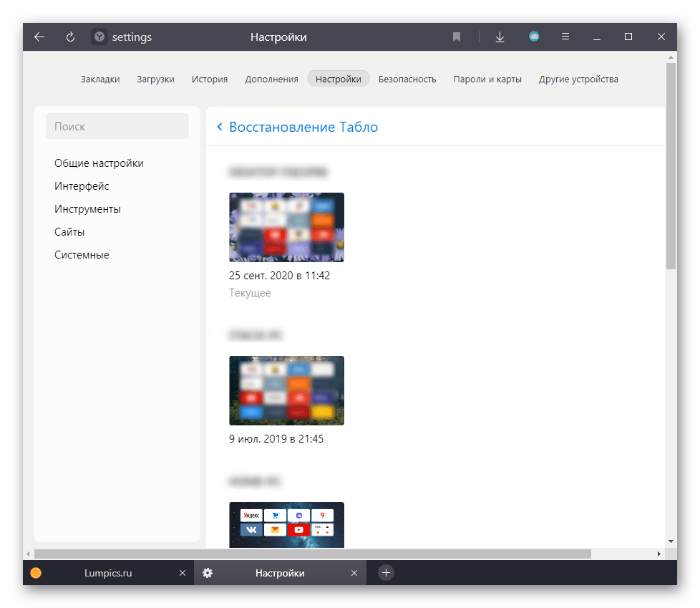Click the Поиск settings search field
The width and height of the screenshot is (700, 608).
click(117, 127)
